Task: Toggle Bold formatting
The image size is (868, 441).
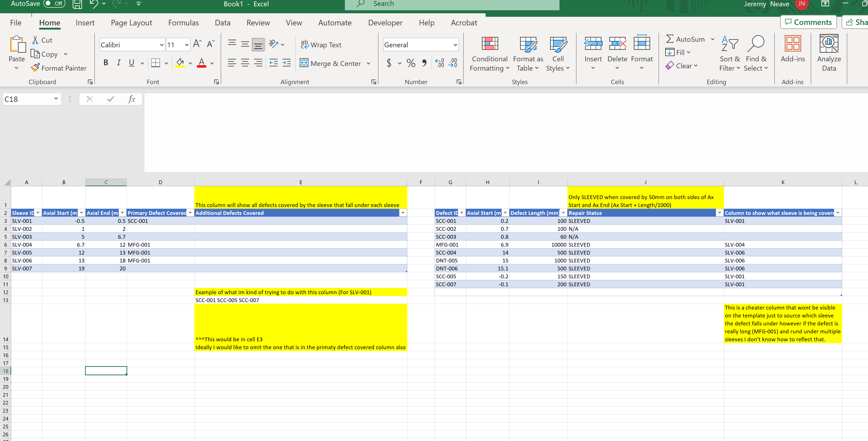Action: [x=106, y=63]
